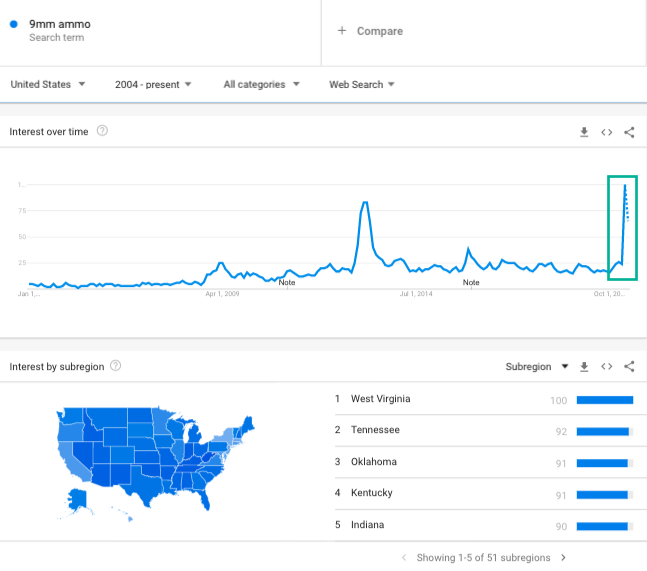Screen dimensions: 647x571
Task: Open the Subregion view selector
Action: [x=537, y=366]
